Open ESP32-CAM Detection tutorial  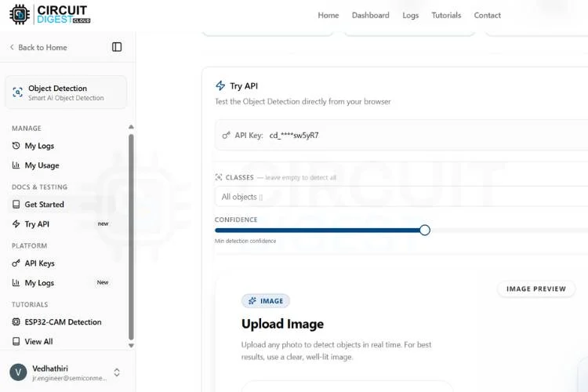coord(63,322)
